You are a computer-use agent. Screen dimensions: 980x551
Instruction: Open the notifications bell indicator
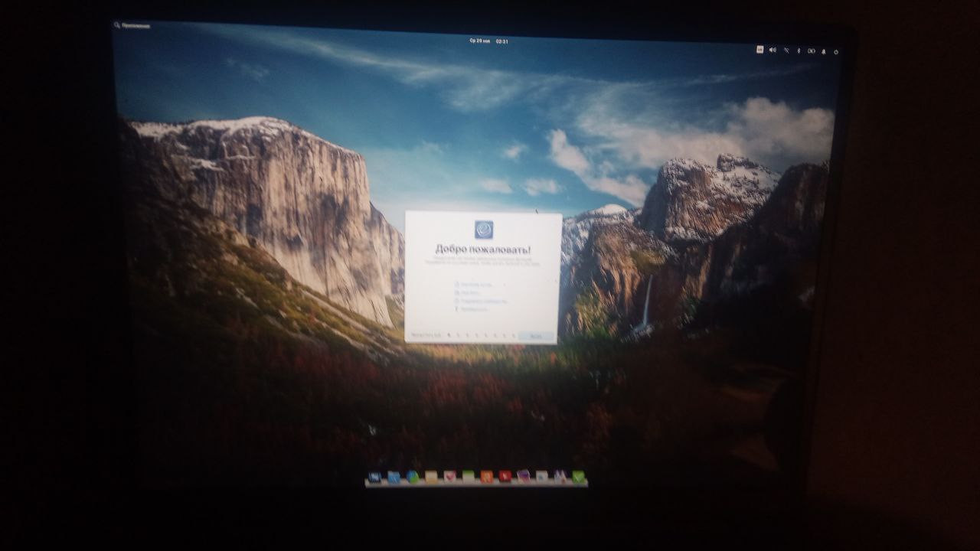823,51
